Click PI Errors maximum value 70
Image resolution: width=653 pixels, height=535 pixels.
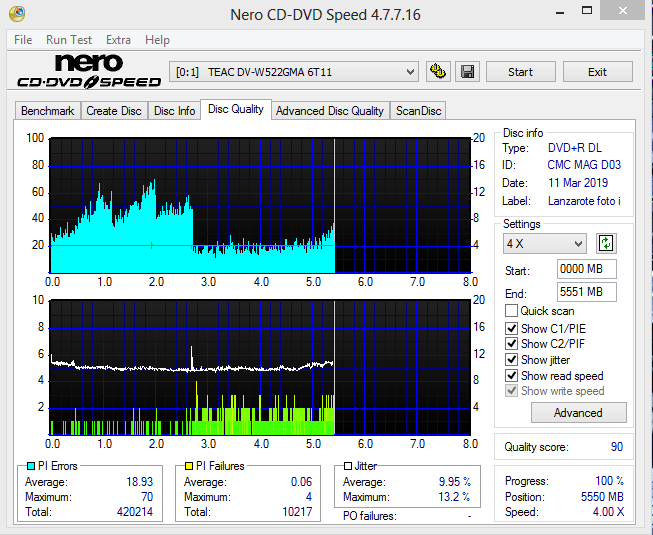click(147, 497)
